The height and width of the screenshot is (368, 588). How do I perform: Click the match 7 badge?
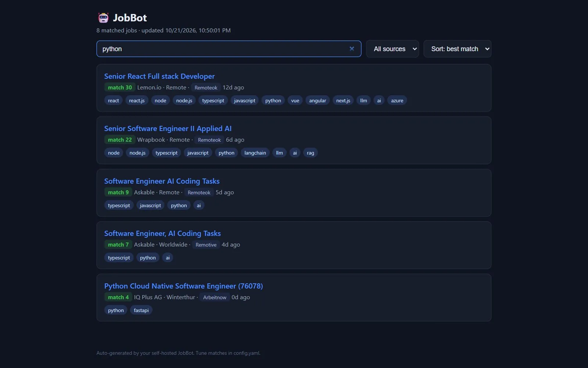coord(118,245)
